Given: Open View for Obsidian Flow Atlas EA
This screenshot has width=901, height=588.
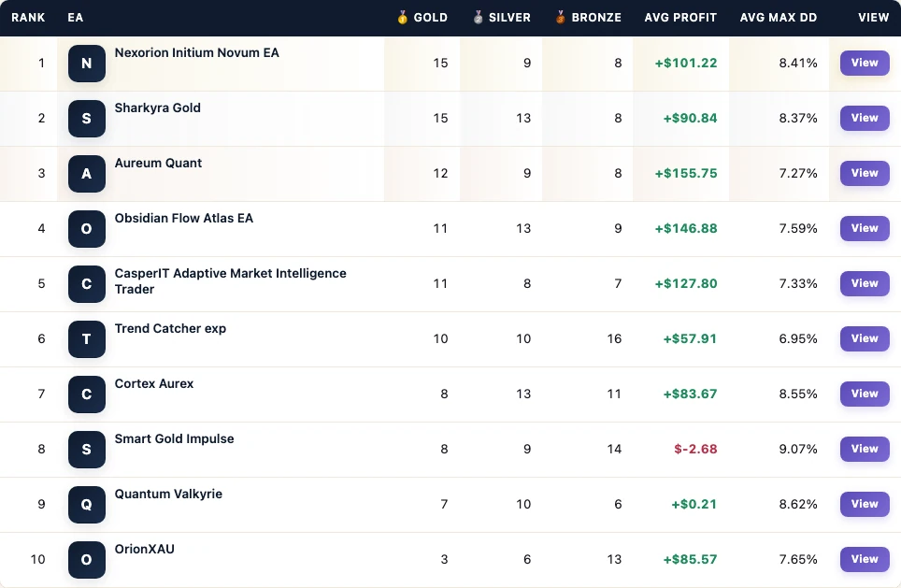Looking at the screenshot, I should click(x=865, y=228).
